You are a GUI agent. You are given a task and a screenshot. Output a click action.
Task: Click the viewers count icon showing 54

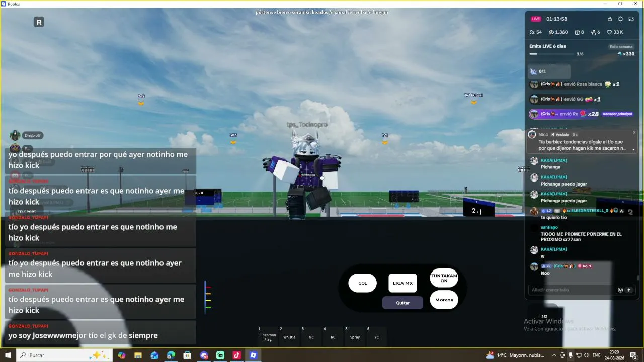532,32
